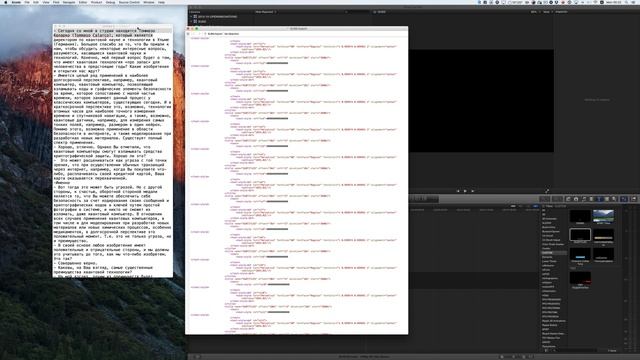
Task: Expand first library in Final Cut sidebar
Action: click(191, 17)
